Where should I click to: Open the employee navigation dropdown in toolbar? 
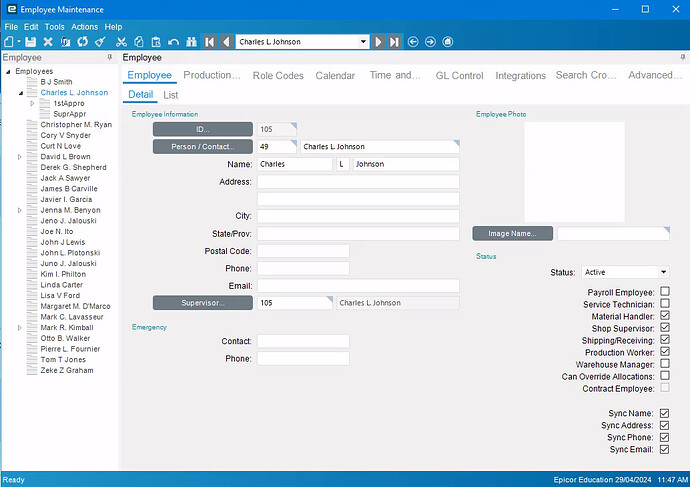pos(363,42)
